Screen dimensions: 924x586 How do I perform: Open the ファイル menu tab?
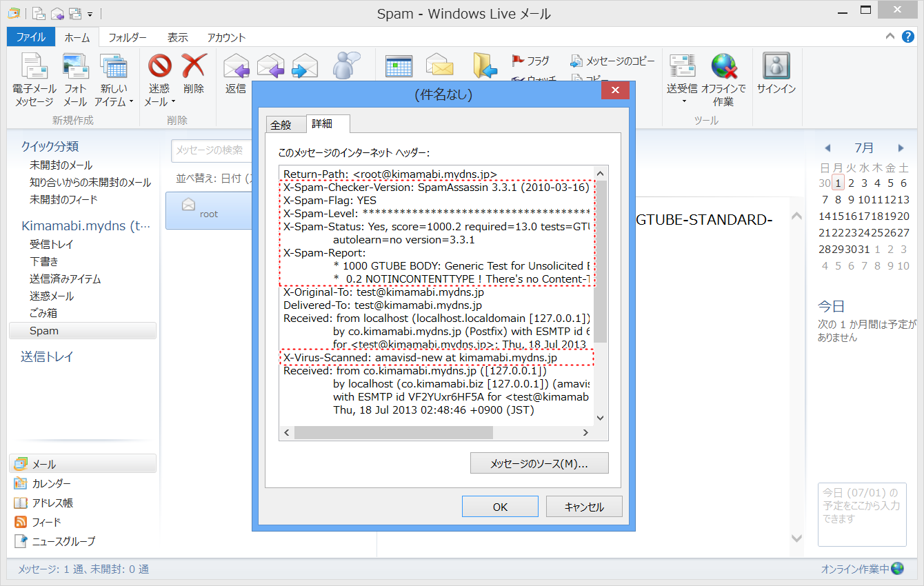30,37
